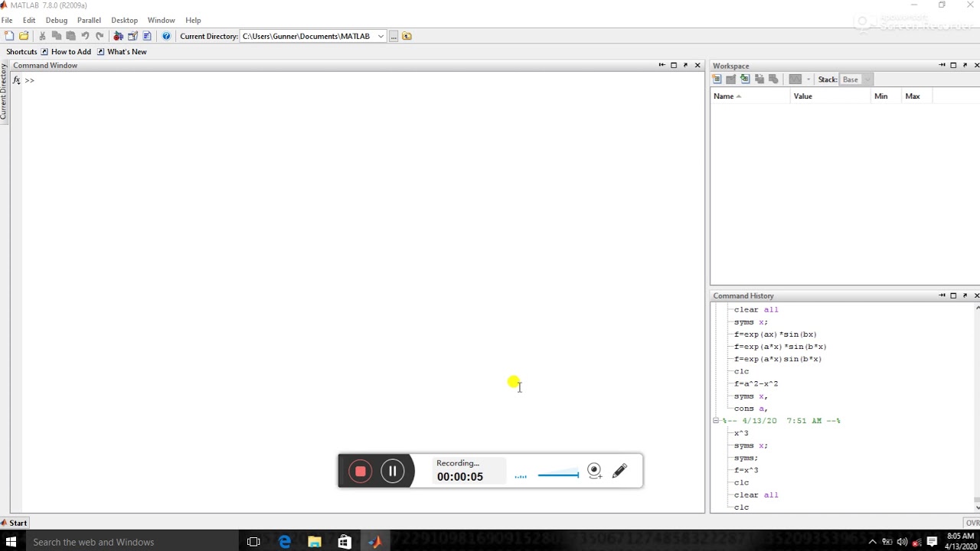This screenshot has width=980, height=551.
Task: Select 'f=a^2-x^2' in Command History
Action: [x=756, y=383]
